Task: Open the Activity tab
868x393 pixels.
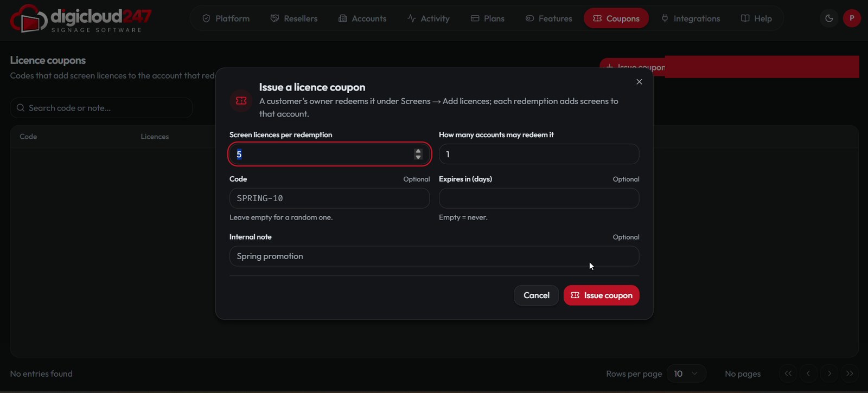Action: [429, 18]
